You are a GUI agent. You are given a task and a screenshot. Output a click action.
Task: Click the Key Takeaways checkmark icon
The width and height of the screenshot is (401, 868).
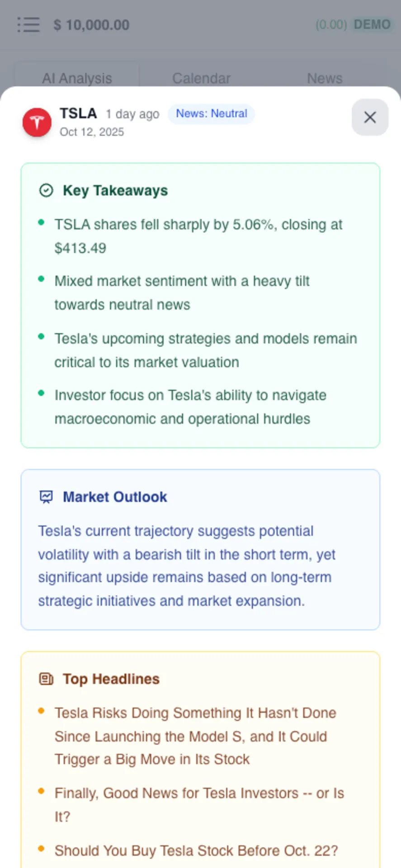[x=46, y=190]
